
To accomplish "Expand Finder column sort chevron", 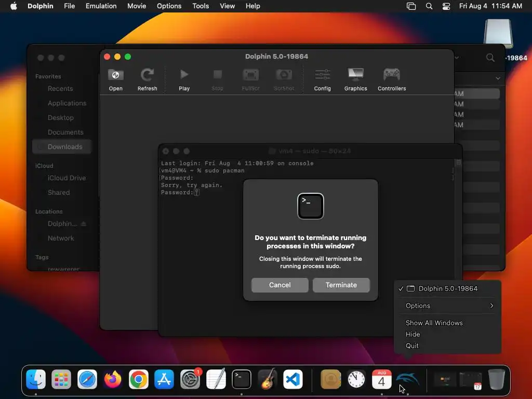I will click(x=498, y=78).
